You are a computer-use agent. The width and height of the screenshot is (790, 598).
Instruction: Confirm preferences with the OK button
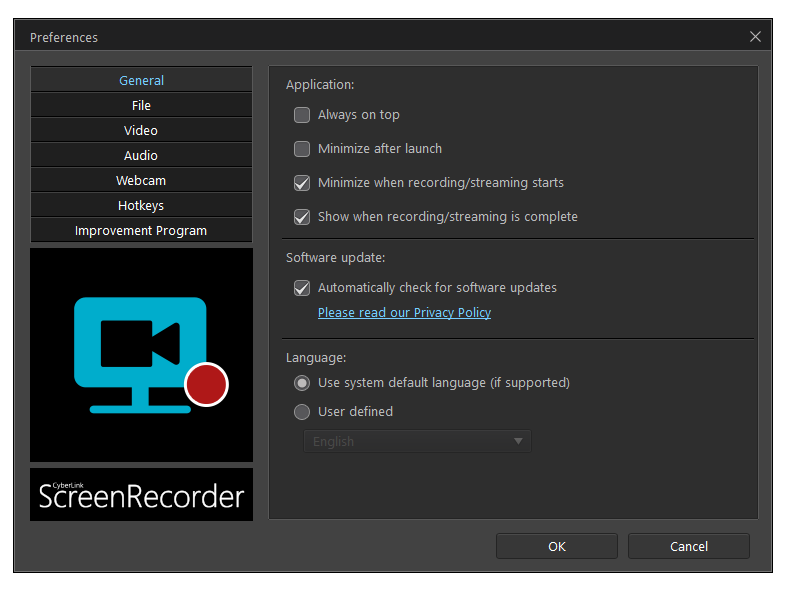pos(557,546)
